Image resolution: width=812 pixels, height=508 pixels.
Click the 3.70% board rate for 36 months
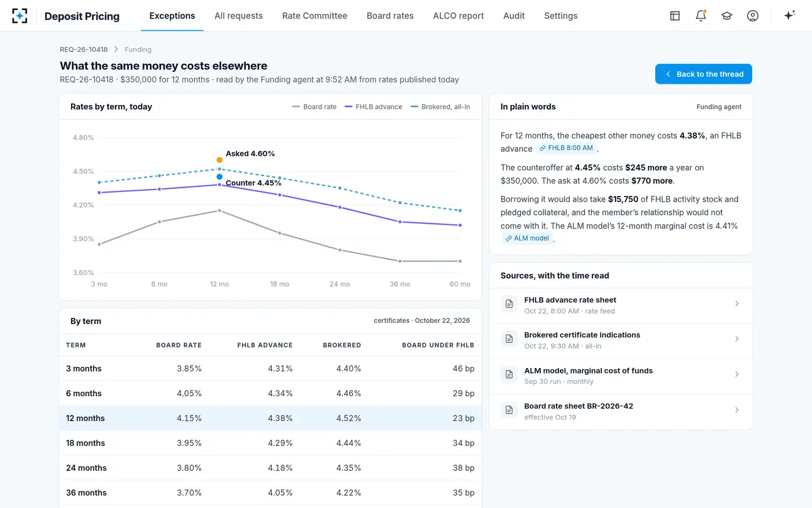point(189,493)
